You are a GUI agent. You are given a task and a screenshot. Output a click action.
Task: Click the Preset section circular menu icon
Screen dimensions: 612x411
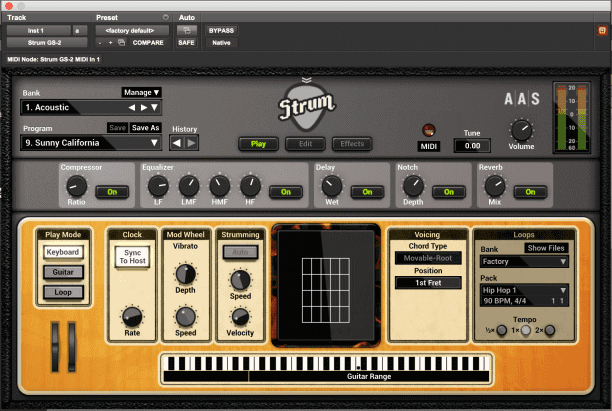pyautogui.click(x=165, y=17)
